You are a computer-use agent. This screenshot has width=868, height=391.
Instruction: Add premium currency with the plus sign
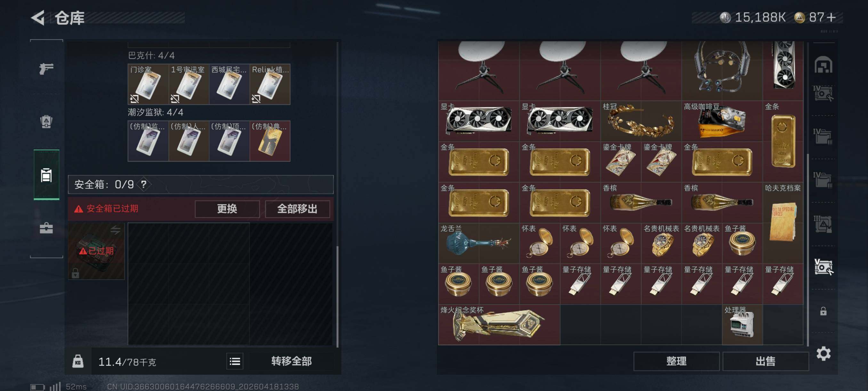pos(831,17)
